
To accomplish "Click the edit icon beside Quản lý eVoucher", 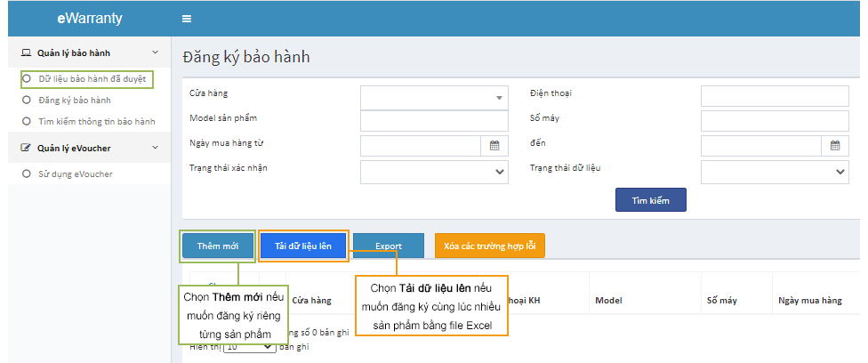I will 26,148.
